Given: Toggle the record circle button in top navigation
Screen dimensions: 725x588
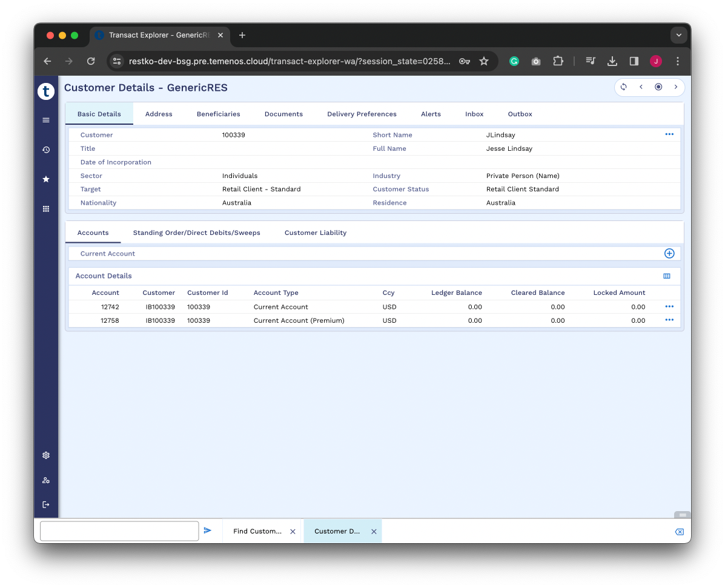Looking at the screenshot, I should [658, 87].
